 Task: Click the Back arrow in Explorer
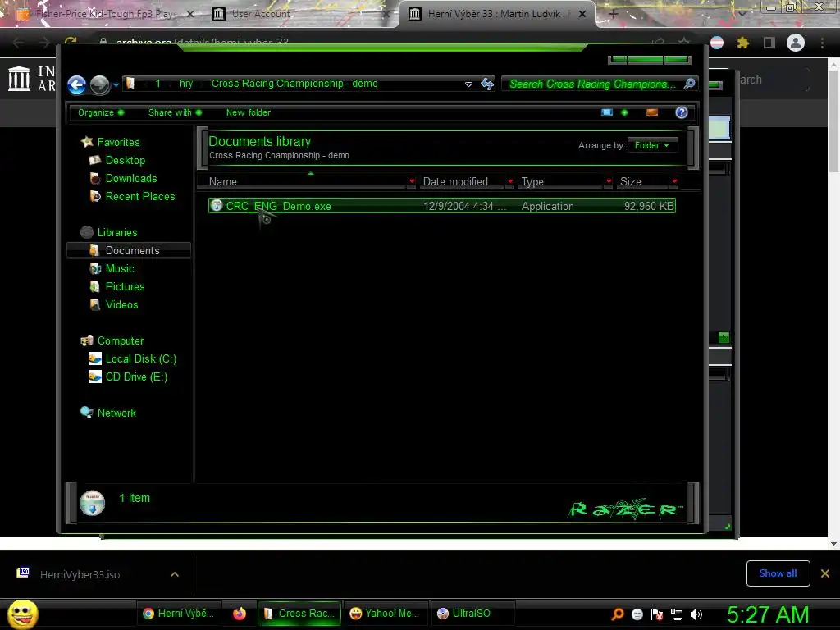[76, 84]
